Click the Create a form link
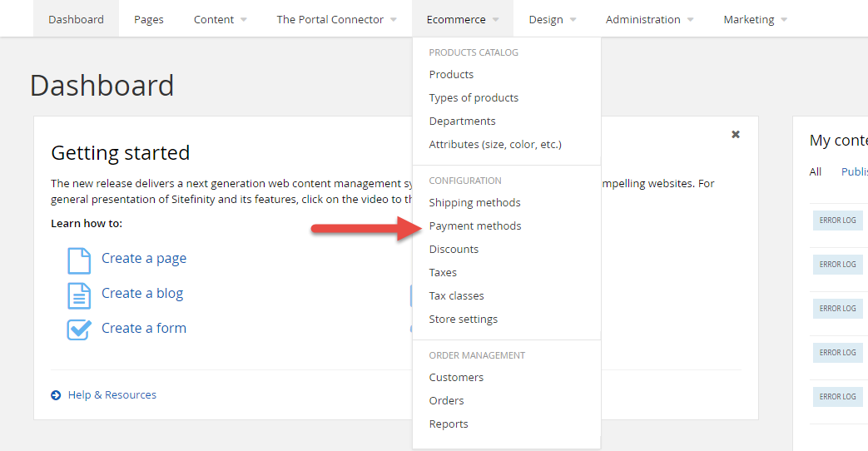This screenshot has width=868, height=451. (x=144, y=328)
